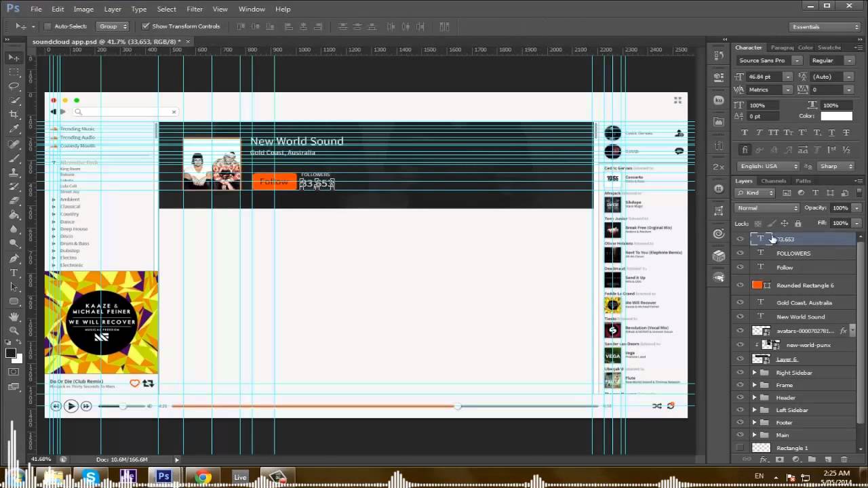Select the Move tool in the toolbox
868x488 pixels.
pos(14,58)
